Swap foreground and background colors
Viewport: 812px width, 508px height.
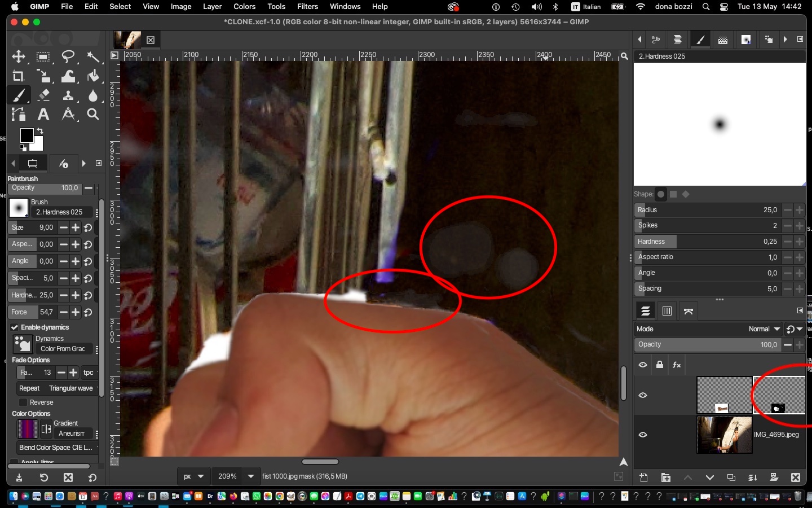click(x=40, y=131)
